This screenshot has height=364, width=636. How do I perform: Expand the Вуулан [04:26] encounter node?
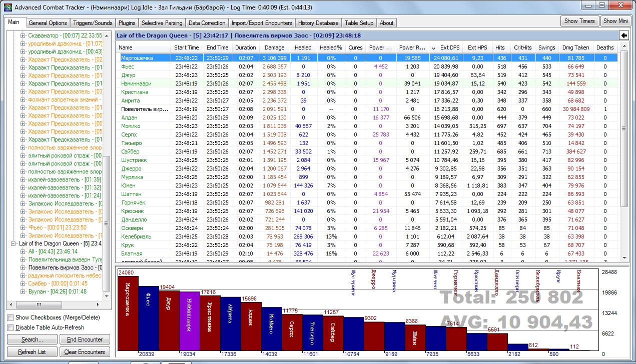pos(23,291)
